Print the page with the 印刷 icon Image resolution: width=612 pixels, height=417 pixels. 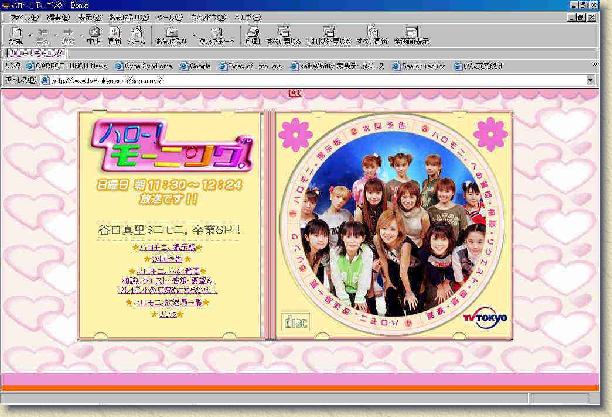point(253,34)
